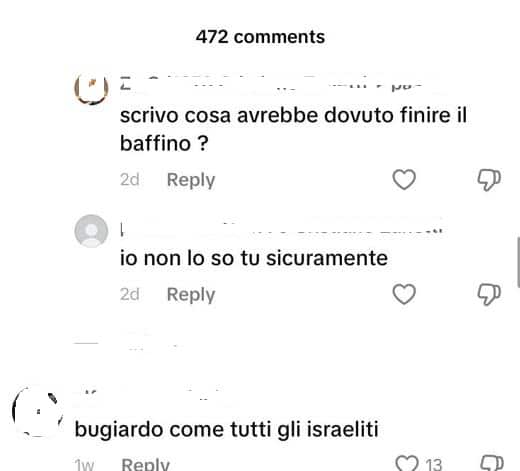Viewport: 520px width, 471px height.
Task: Open the username above "io non lo so"
Action: 282,228
